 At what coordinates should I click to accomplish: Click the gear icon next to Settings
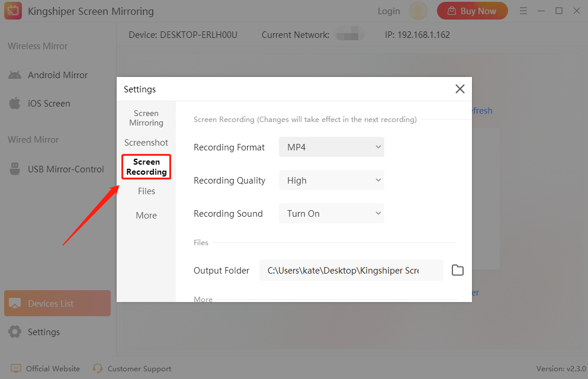tap(15, 332)
